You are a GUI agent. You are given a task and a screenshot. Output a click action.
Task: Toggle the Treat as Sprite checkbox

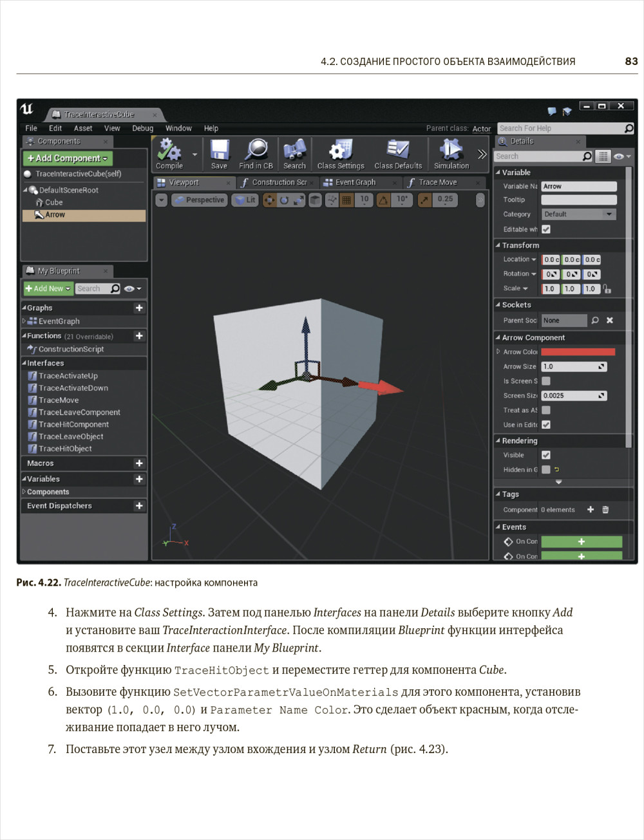(546, 410)
